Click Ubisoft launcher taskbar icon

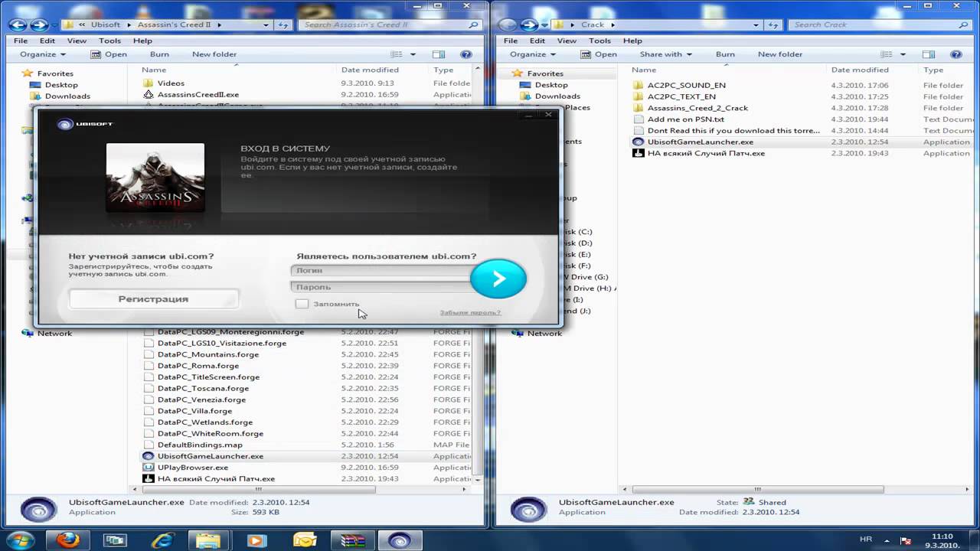400,540
